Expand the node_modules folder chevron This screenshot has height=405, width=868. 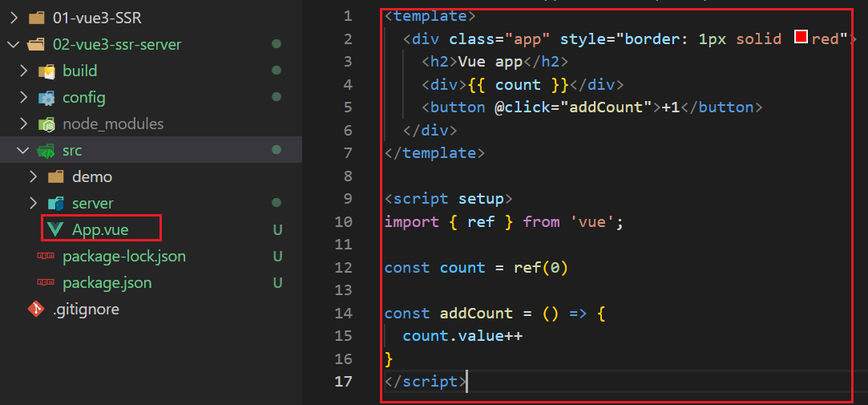point(23,124)
